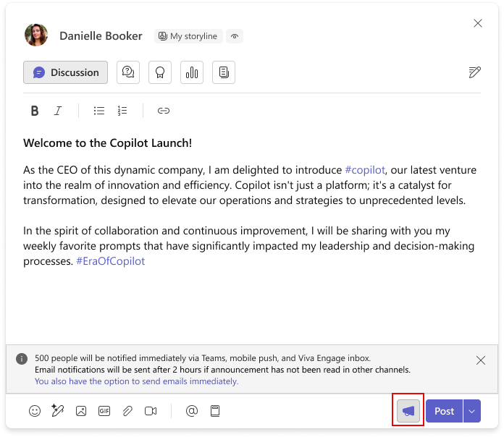Select the Question post type icon
The height and width of the screenshot is (437, 504).
(128, 72)
